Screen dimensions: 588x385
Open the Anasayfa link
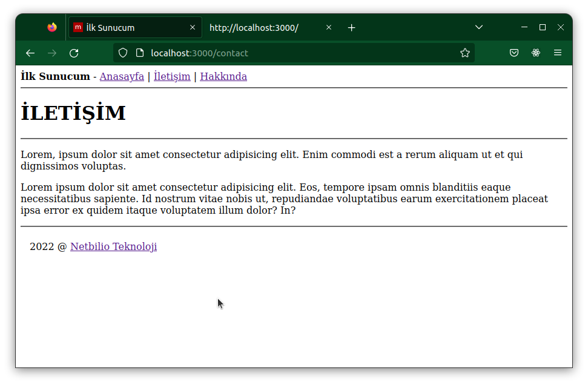coord(122,76)
